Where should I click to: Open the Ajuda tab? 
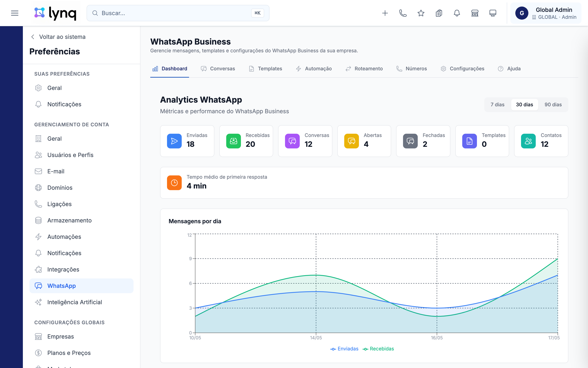click(x=509, y=69)
